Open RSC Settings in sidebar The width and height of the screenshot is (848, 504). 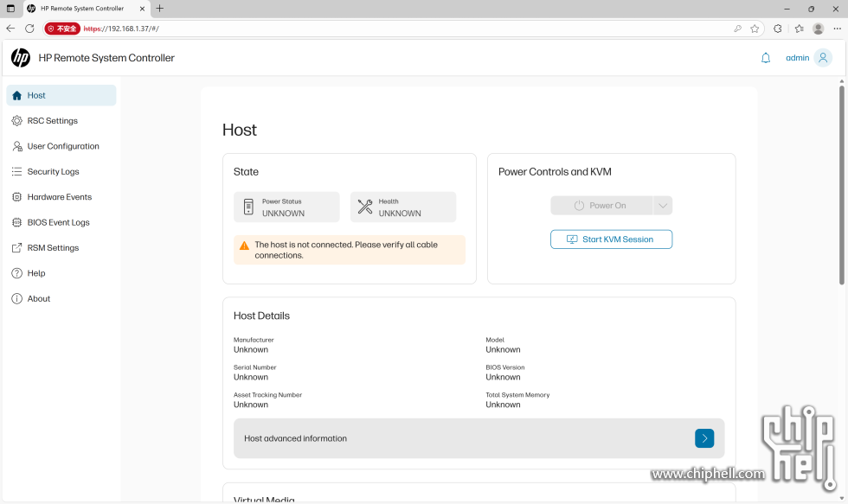pyautogui.click(x=52, y=121)
